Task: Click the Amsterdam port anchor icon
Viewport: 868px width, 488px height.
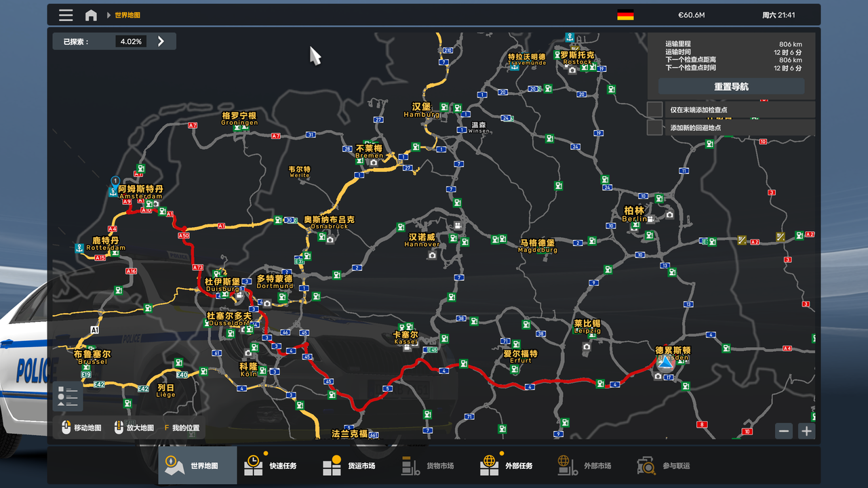Action: 113,192
